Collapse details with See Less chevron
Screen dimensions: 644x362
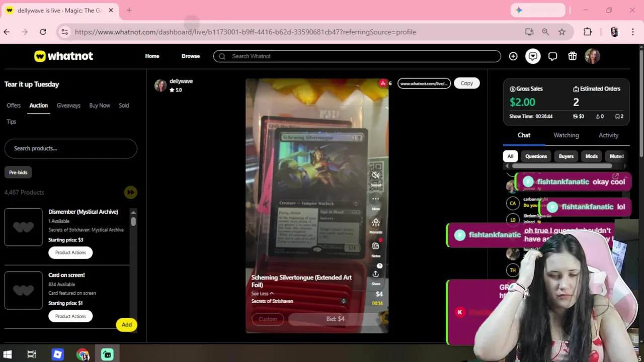(263, 294)
